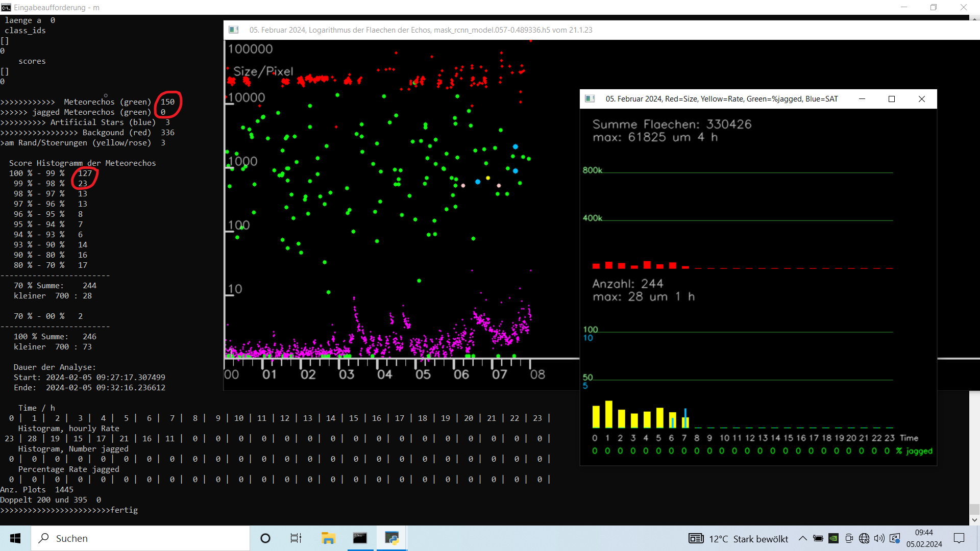The width and height of the screenshot is (980, 551).
Task: Open the Meet Now camera tray icon
Action: (849, 538)
